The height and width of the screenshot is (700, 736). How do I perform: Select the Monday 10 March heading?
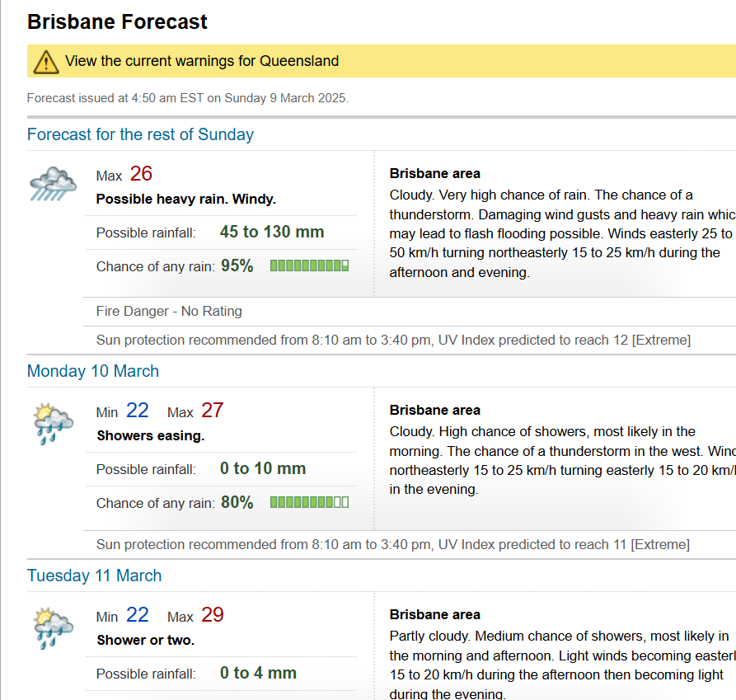pos(93,371)
